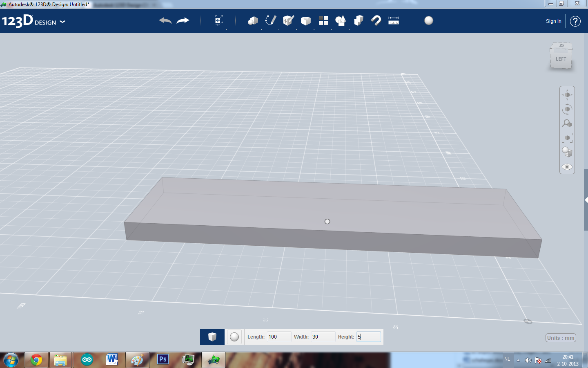Screen dimensions: 588x368
Task: Change the visual style materials icon
Action: (567, 152)
